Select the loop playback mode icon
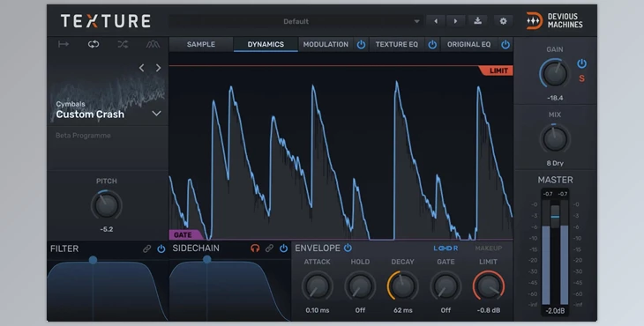The image size is (644, 326). click(x=94, y=44)
